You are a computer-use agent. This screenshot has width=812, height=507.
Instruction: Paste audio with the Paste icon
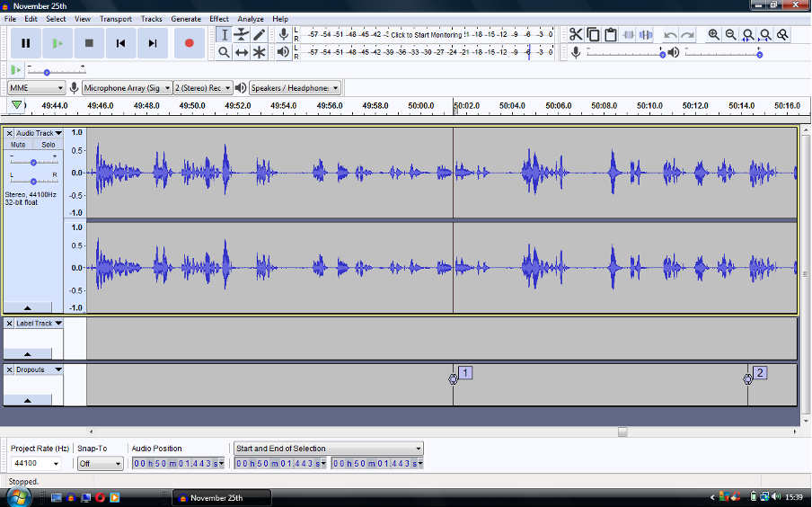(611, 35)
